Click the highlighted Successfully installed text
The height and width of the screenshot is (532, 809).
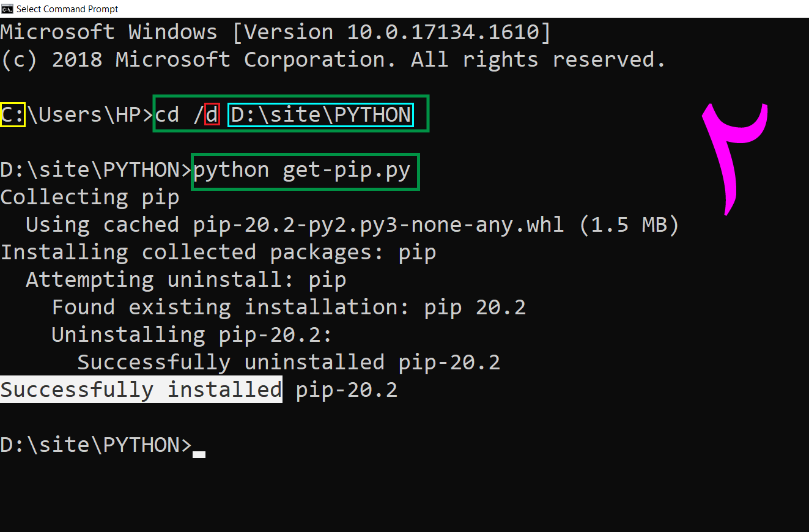(141, 390)
